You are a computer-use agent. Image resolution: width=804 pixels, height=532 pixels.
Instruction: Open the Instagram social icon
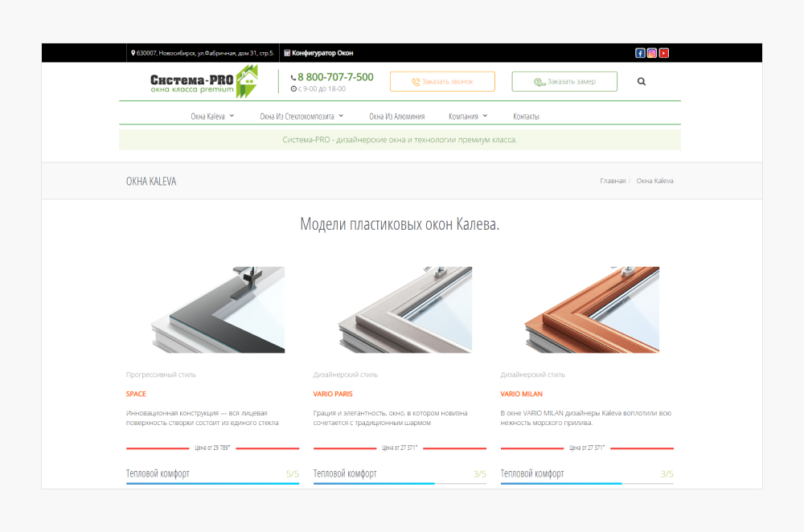coord(652,53)
